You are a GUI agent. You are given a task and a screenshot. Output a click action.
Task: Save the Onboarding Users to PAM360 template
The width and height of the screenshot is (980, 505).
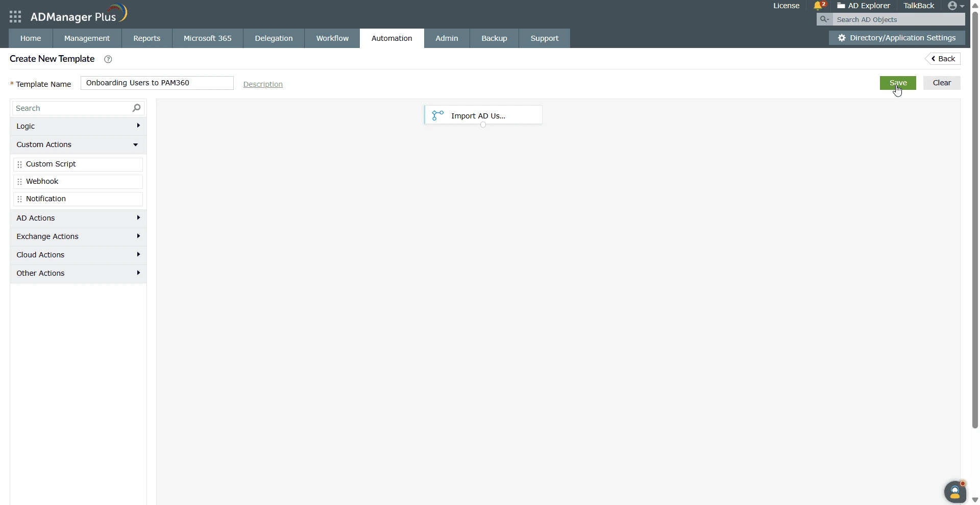pyautogui.click(x=897, y=83)
